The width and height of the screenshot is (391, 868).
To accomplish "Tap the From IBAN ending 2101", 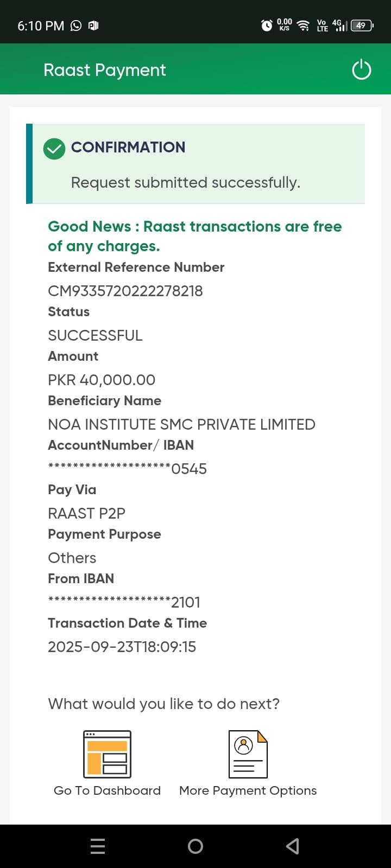I will click(x=124, y=602).
